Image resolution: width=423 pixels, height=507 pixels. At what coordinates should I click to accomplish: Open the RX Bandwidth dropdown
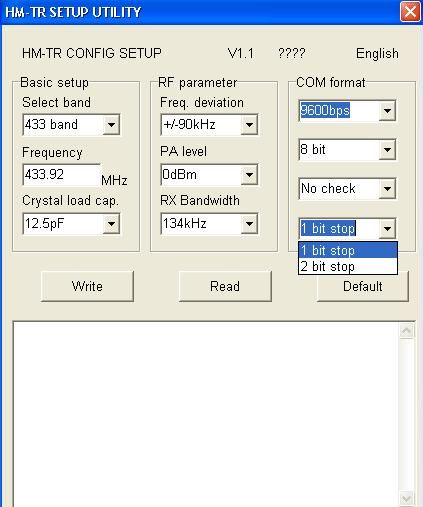click(x=249, y=224)
